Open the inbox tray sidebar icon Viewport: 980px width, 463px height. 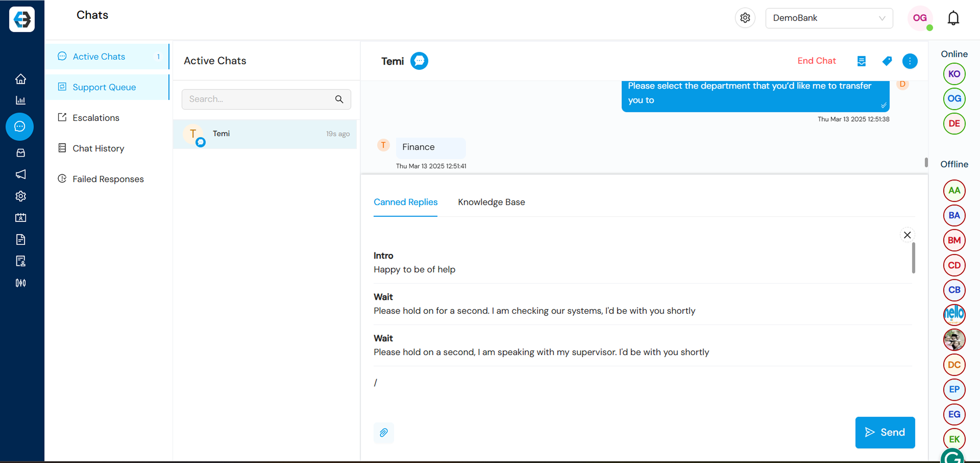pos(21,153)
